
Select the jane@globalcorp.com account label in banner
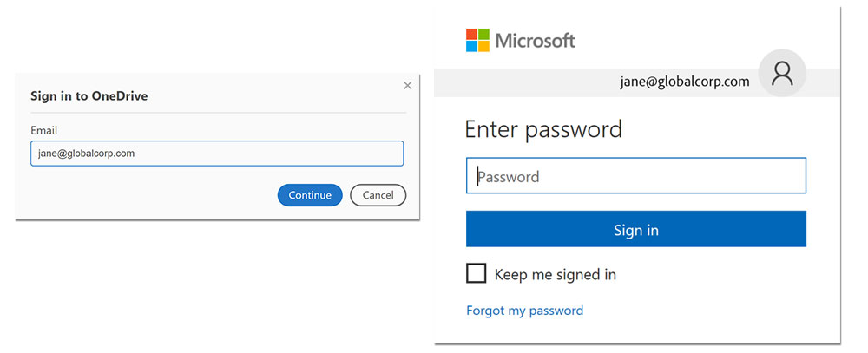pos(684,82)
